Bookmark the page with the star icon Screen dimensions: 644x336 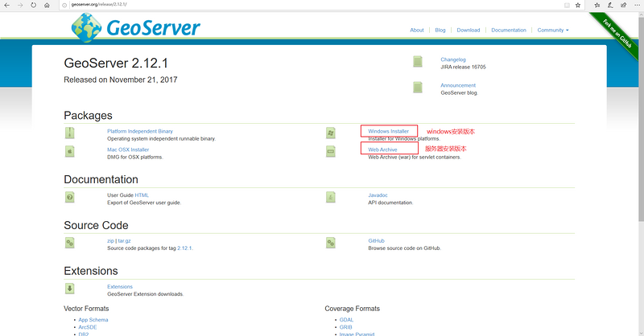tap(578, 5)
